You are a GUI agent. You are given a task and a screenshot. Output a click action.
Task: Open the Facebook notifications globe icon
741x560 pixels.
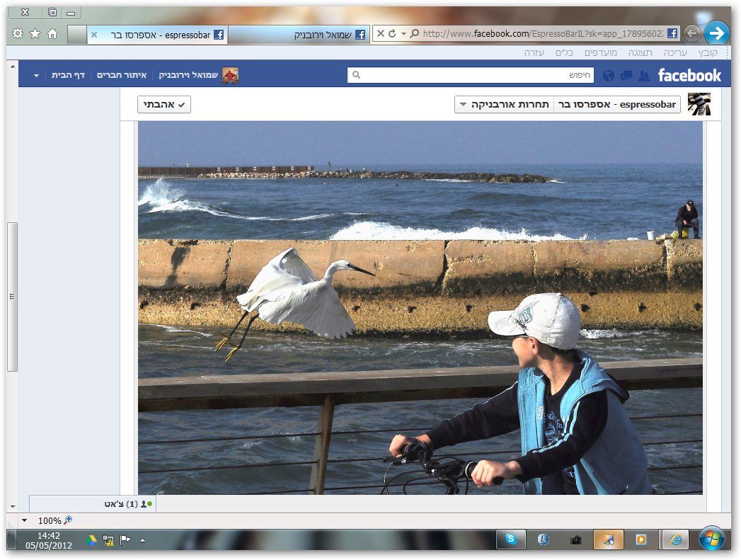pyautogui.click(x=609, y=76)
